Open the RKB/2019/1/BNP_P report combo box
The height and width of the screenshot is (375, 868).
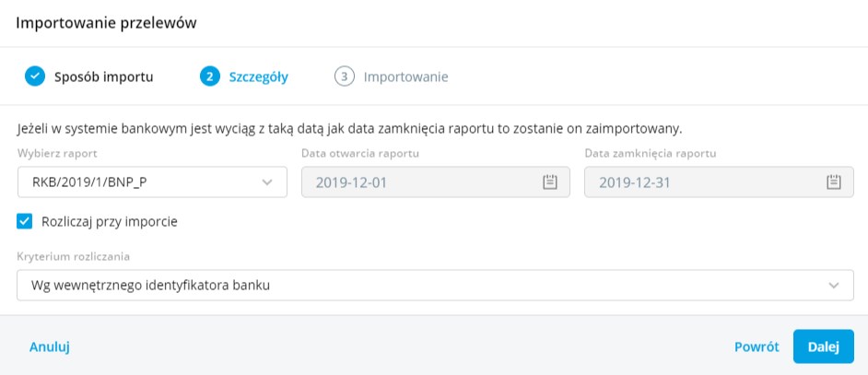pos(138,182)
